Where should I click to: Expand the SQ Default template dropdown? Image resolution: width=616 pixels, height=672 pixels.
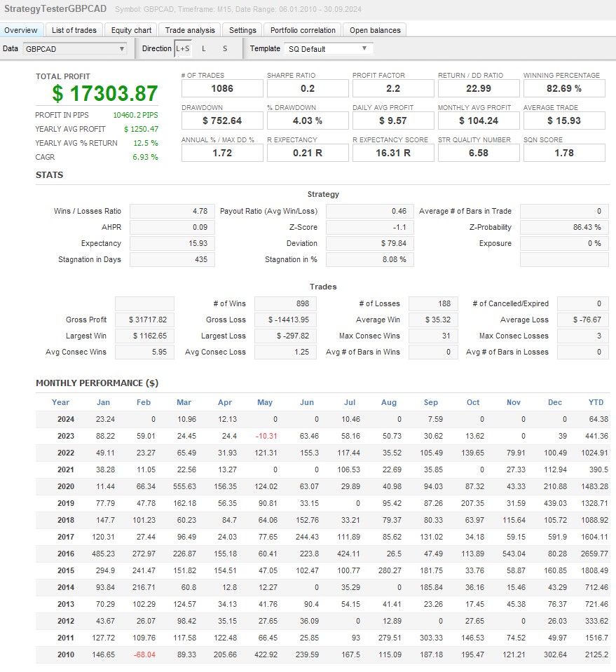coord(329,49)
